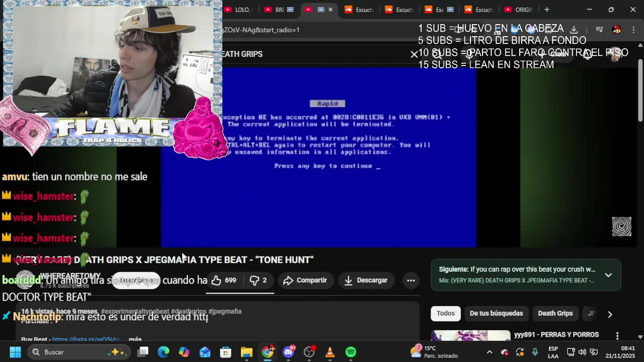The height and width of the screenshot is (362, 644).
Task: Click the #deathgrips hashtag
Action: click(x=189, y=312)
